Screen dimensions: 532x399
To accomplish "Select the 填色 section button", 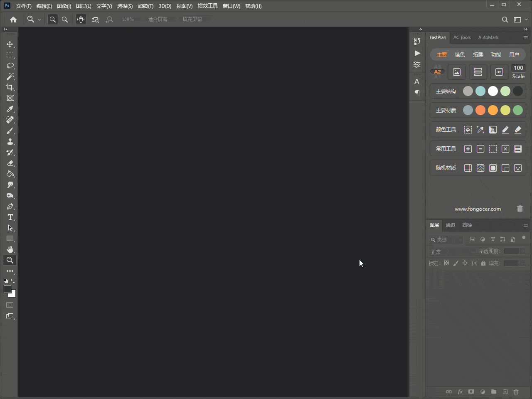I will (x=460, y=55).
